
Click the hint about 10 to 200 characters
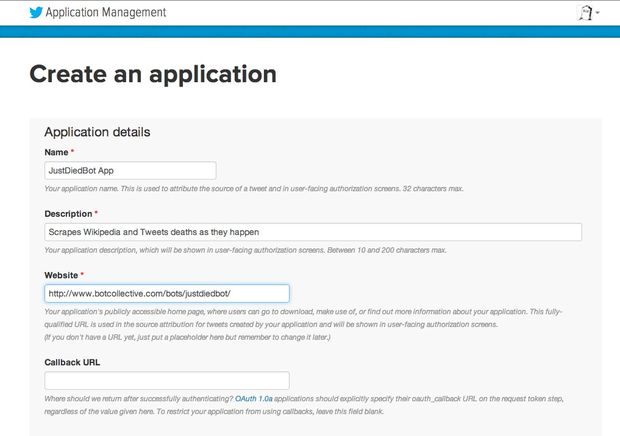tap(245, 250)
